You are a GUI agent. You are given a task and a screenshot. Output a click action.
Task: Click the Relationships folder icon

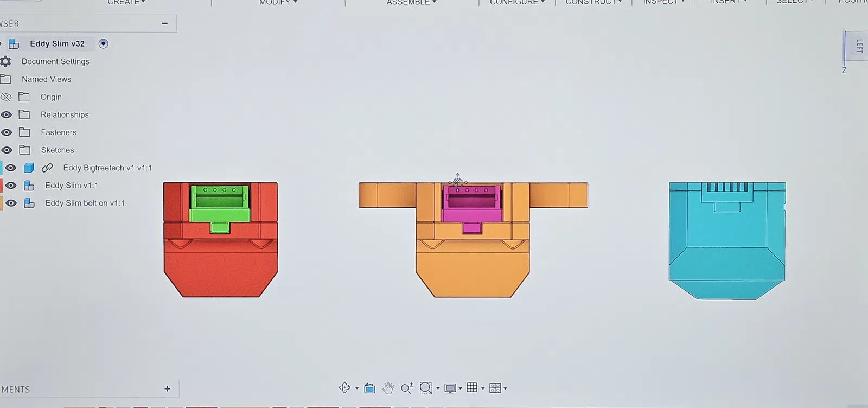coord(24,114)
